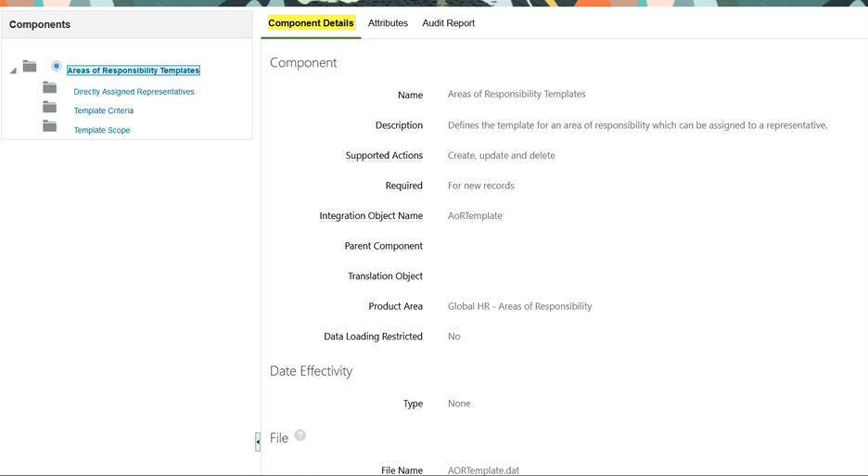Click the Supported Actions label help text
This screenshot has width=868, height=476.
[384, 156]
